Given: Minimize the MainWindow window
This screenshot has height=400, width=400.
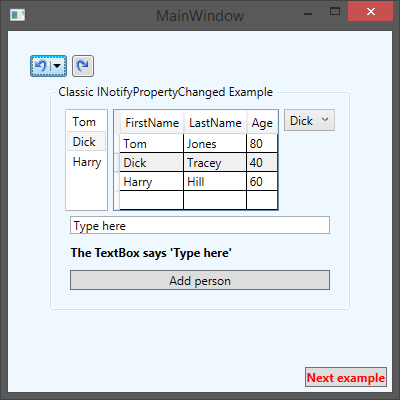Looking at the screenshot, I should 308,13.
